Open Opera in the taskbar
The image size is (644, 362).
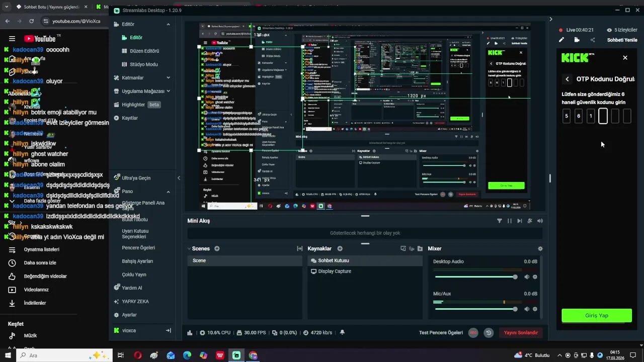(x=138, y=355)
